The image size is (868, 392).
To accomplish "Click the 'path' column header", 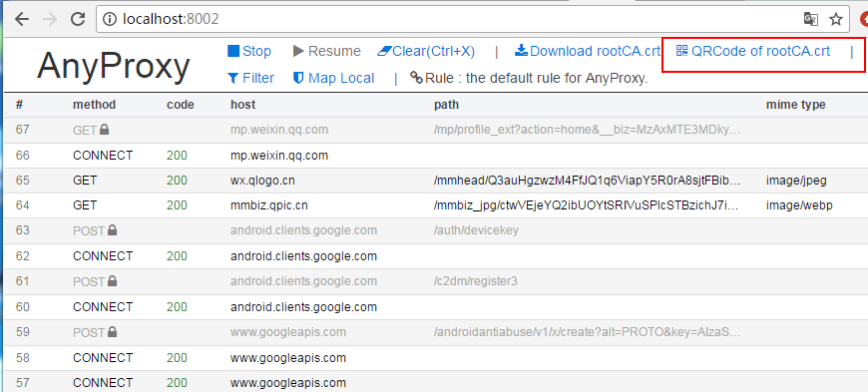I will click(446, 105).
